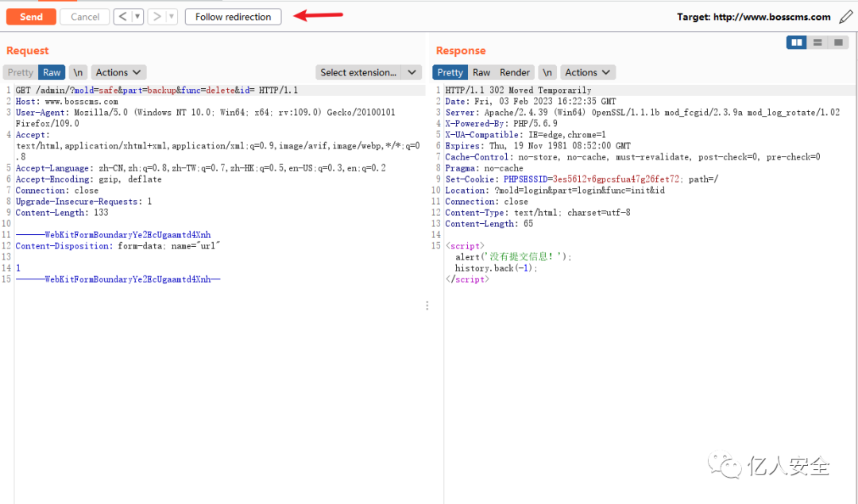Click the Content-Type: text/html response header
The height and width of the screenshot is (504, 858).
538,213
